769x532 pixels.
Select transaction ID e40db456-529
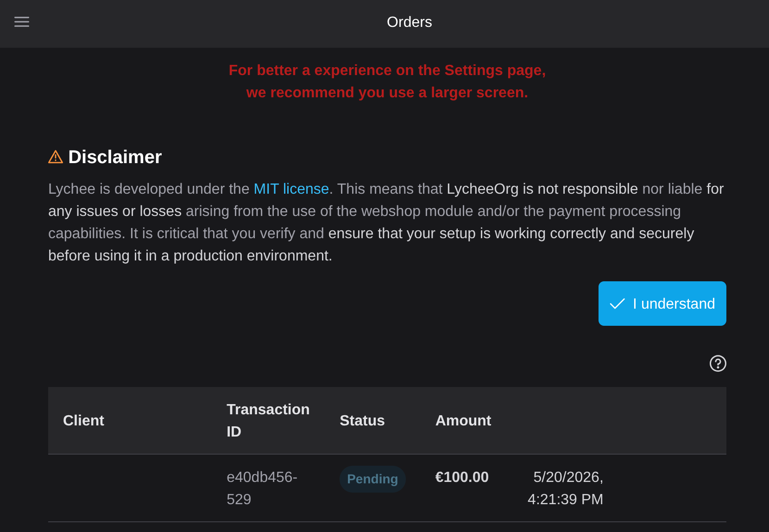pos(262,488)
